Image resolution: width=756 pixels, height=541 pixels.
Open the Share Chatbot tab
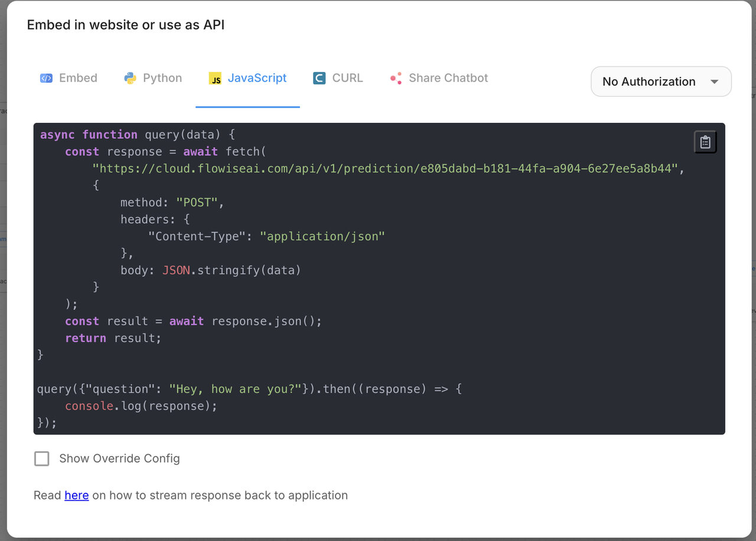coord(439,79)
